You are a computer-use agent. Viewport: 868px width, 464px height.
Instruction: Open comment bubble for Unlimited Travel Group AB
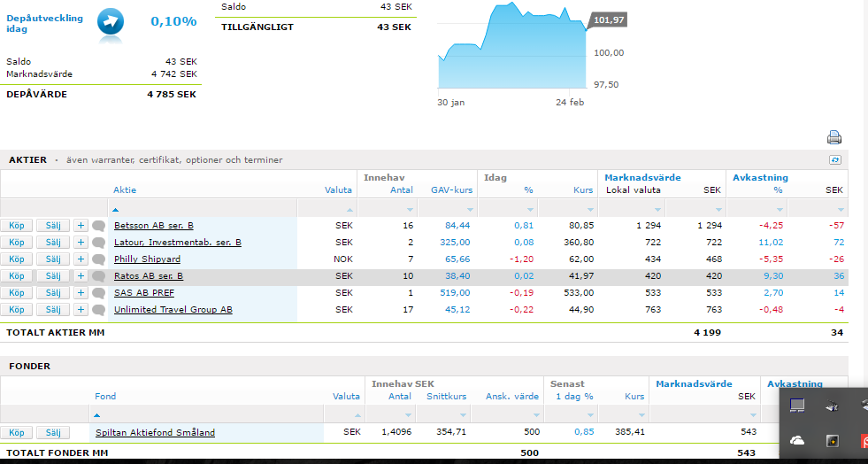coord(98,310)
